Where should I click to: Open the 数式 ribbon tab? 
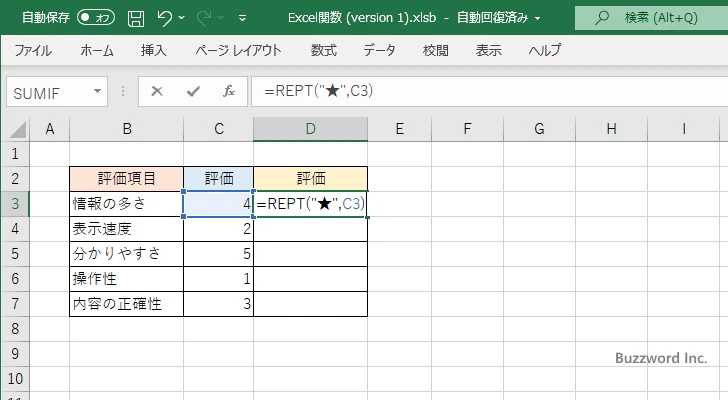(324, 50)
